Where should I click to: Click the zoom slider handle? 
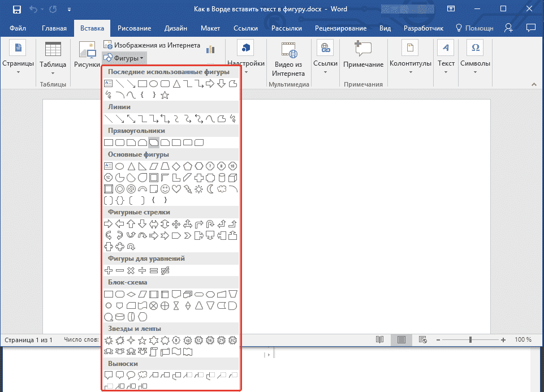(x=470, y=340)
